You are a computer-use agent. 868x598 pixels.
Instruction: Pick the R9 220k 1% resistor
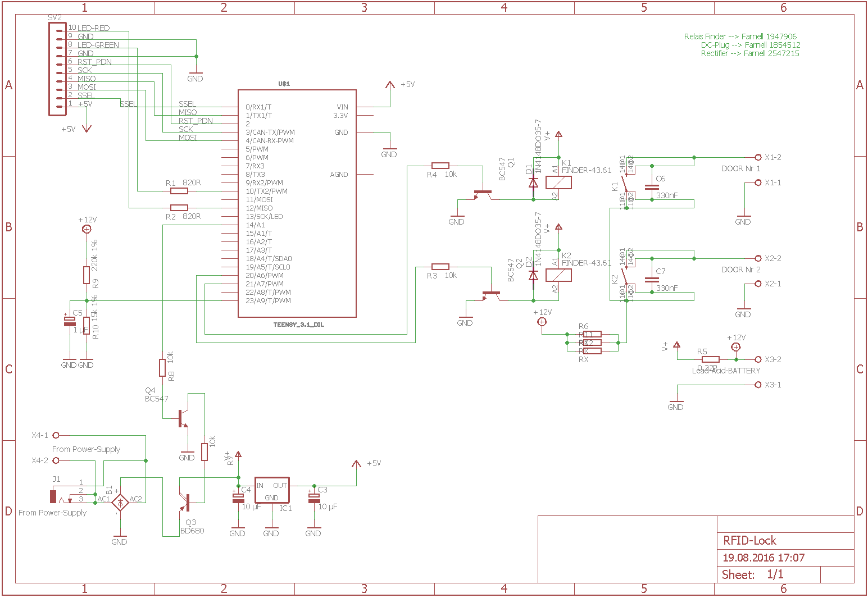click(87, 275)
